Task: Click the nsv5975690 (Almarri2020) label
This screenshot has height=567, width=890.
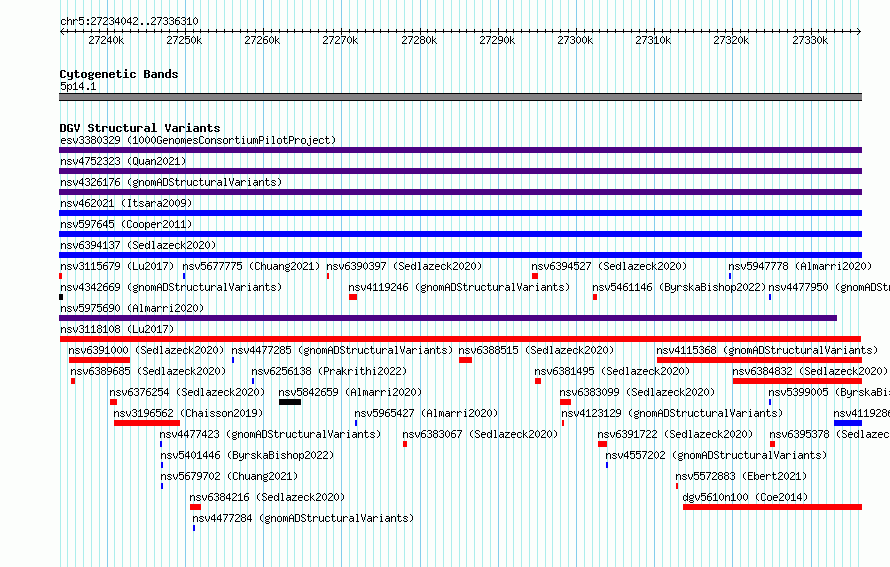Action: (132, 308)
